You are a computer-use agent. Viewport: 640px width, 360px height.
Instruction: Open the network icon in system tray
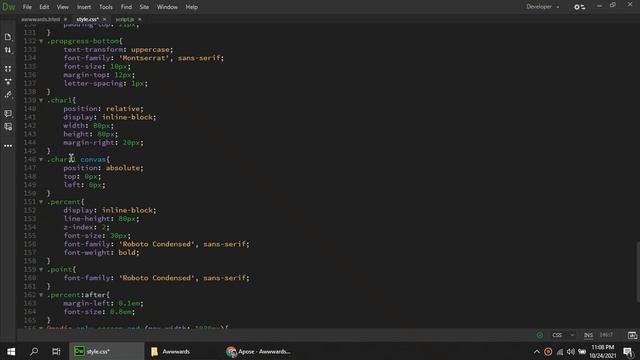[x=560, y=352]
